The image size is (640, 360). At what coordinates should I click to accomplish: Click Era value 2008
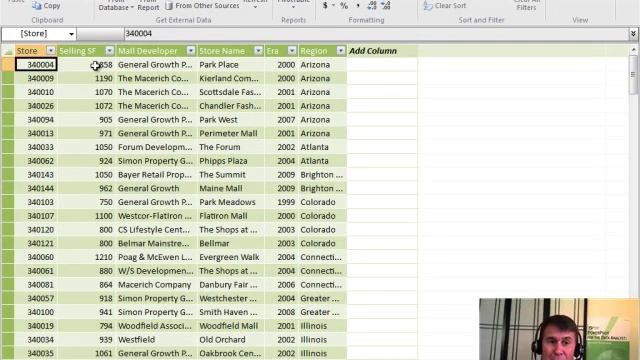281,312
